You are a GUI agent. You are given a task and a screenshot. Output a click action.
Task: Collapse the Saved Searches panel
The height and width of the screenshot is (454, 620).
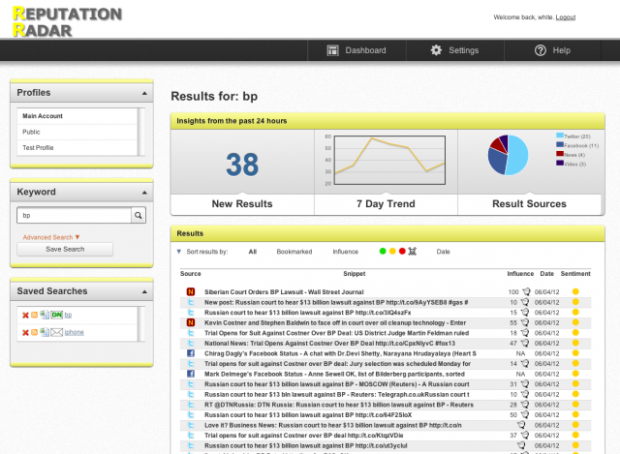pos(144,292)
